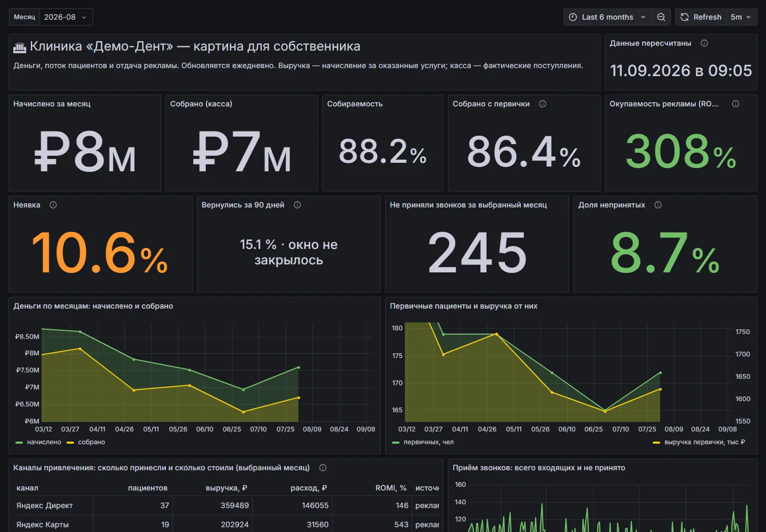Screen dimensions: 766x532
Task: Open the Last 6 months time picker
Action: point(607,17)
